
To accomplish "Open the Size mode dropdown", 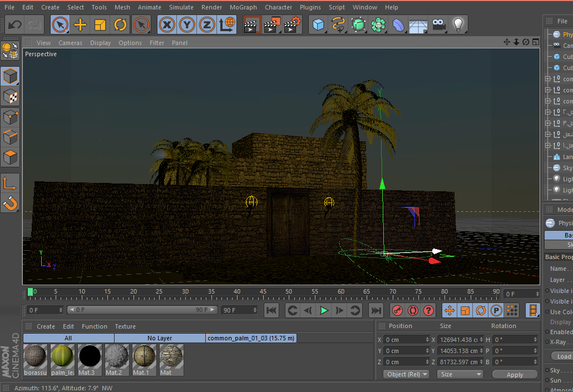I will (x=460, y=374).
